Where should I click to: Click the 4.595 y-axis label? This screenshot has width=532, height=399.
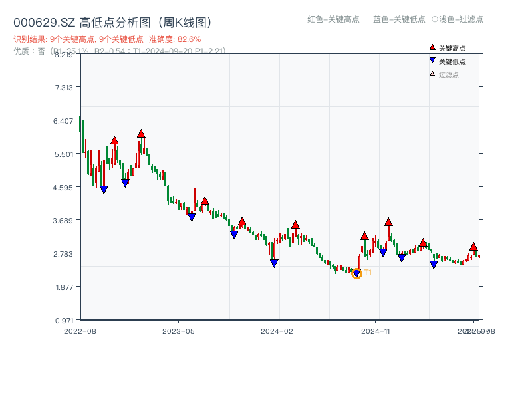63,188
